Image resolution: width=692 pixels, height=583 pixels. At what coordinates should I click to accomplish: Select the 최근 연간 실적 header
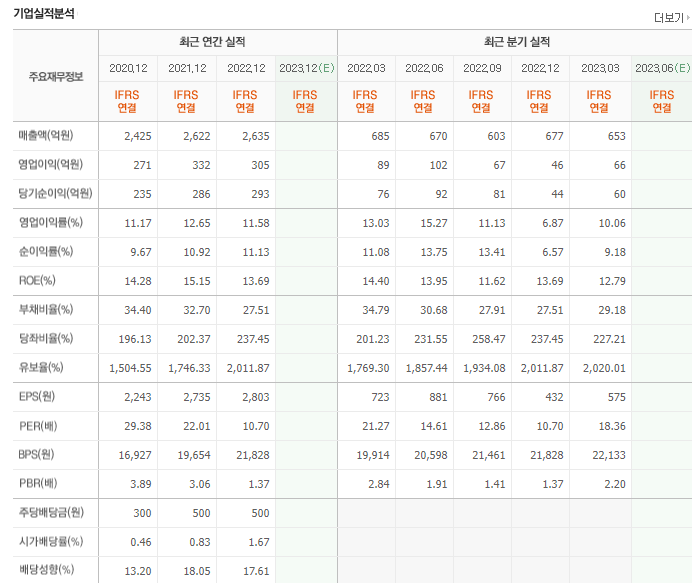point(212,42)
